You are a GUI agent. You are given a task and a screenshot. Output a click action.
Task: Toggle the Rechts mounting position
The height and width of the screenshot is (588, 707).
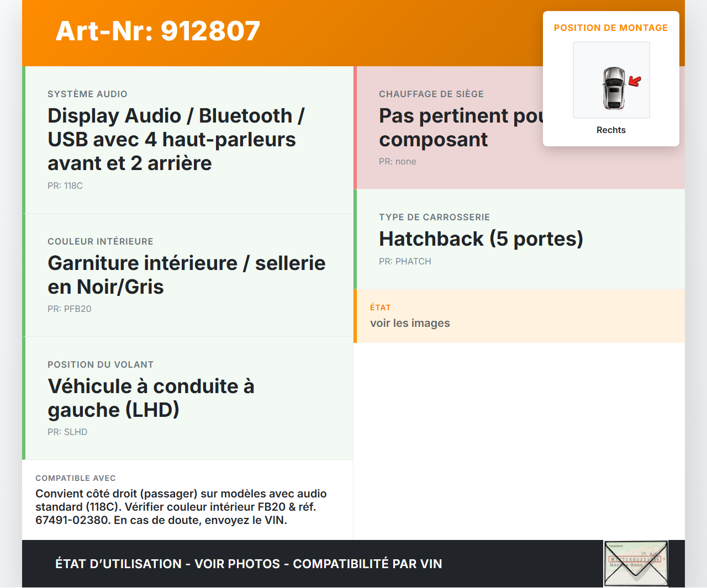click(611, 130)
